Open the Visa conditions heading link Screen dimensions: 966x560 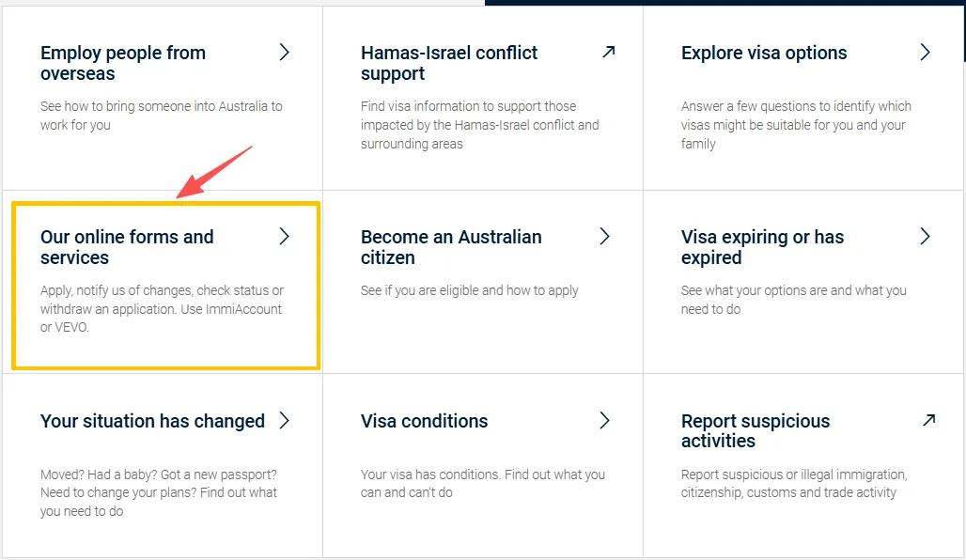[424, 422]
